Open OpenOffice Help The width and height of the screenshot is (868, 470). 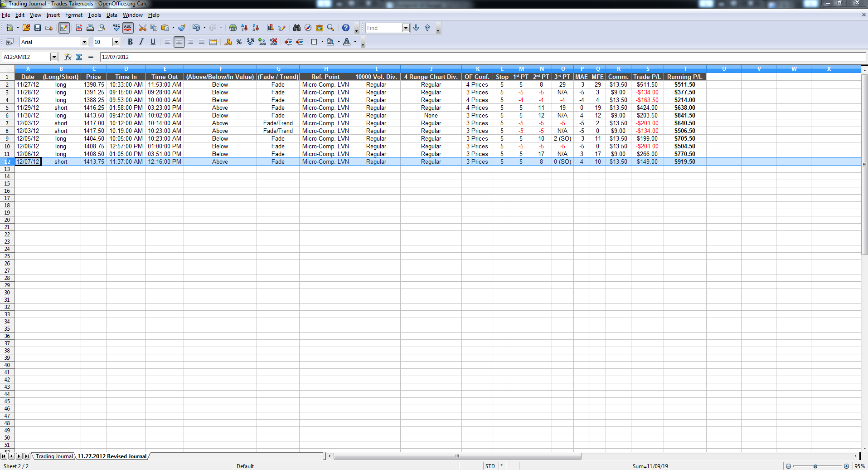click(x=346, y=28)
